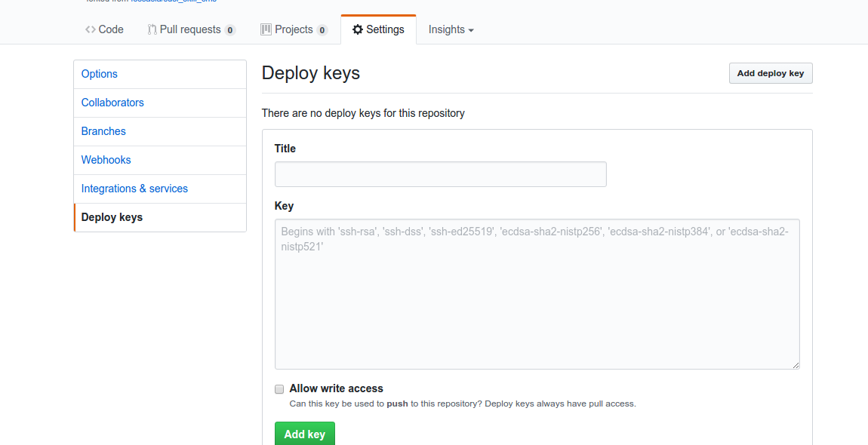Expand the Insights dropdown

(451, 29)
